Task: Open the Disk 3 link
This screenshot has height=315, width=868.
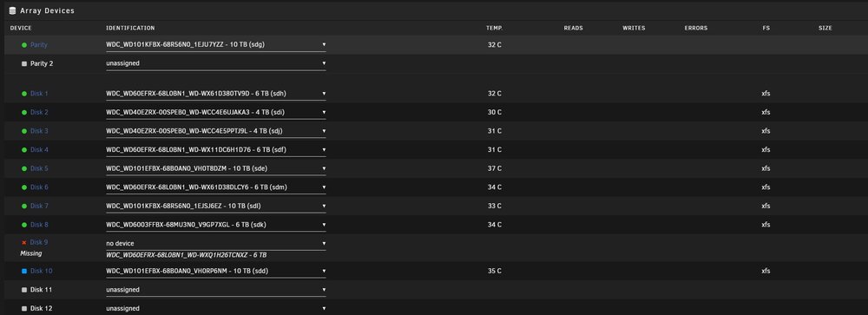Action: point(39,131)
